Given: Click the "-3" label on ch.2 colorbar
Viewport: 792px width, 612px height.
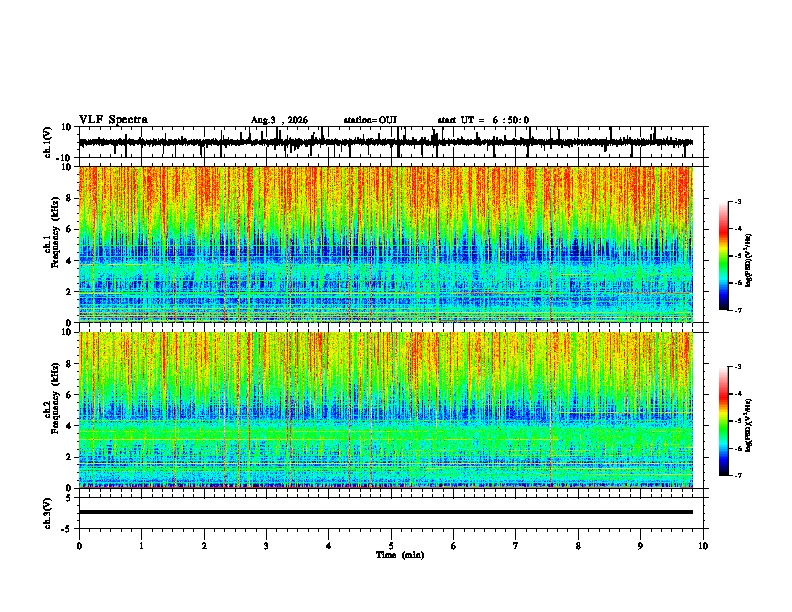Looking at the screenshot, I should click(x=737, y=367).
